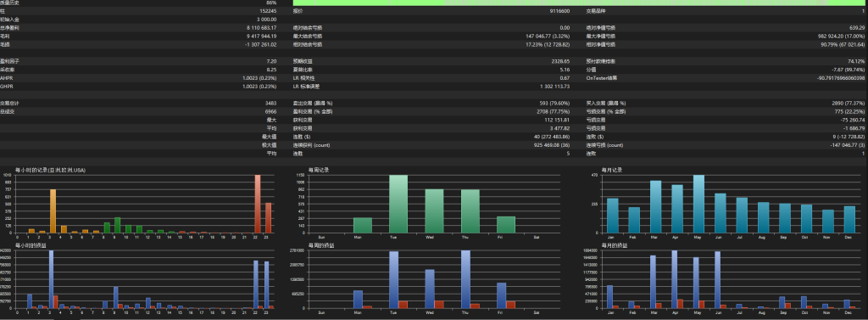Viewport: 868px width, 320px height.
Task: Click the Apr blue profit bar in monthly P/L chart
Action: (x=674, y=279)
